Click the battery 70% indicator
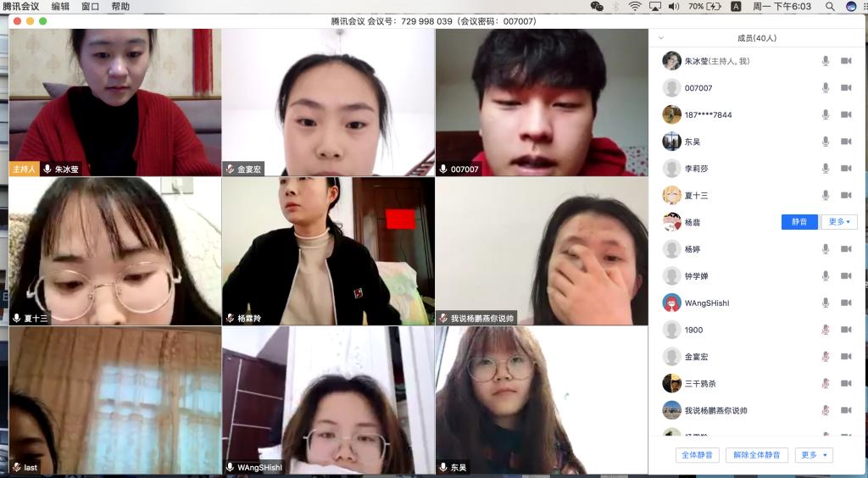 [x=704, y=7]
